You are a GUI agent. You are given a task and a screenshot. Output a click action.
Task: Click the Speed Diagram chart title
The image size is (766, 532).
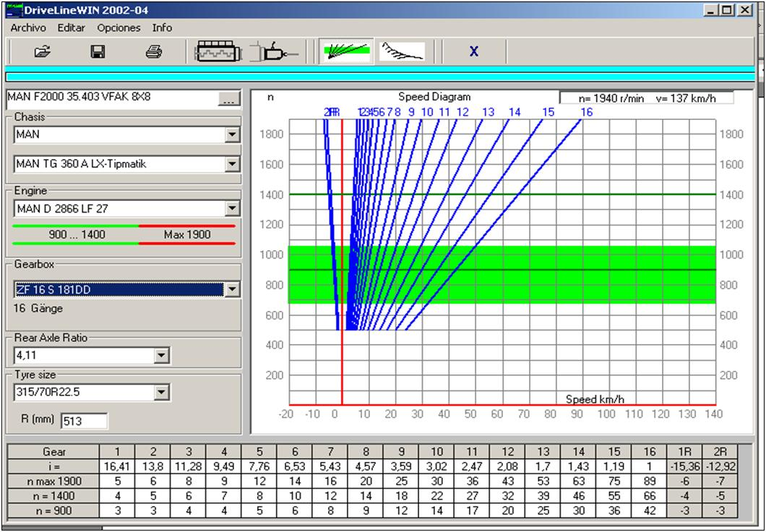click(x=434, y=97)
